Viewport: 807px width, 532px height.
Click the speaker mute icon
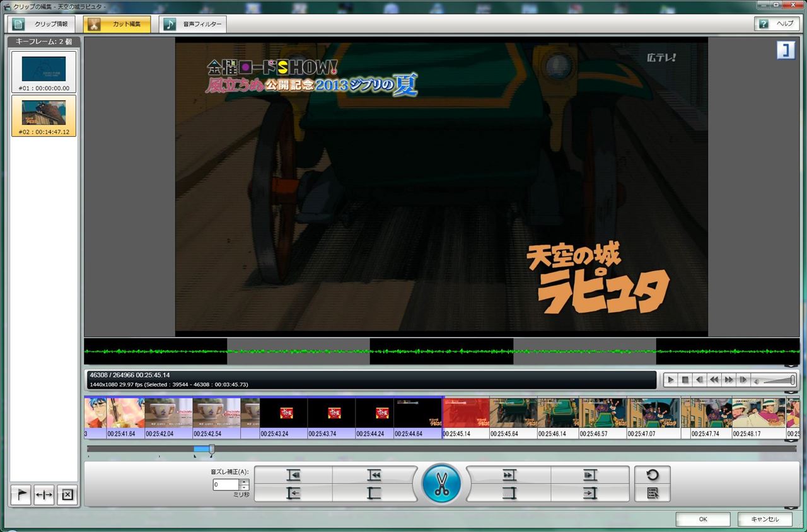pyautogui.click(x=757, y=380)
